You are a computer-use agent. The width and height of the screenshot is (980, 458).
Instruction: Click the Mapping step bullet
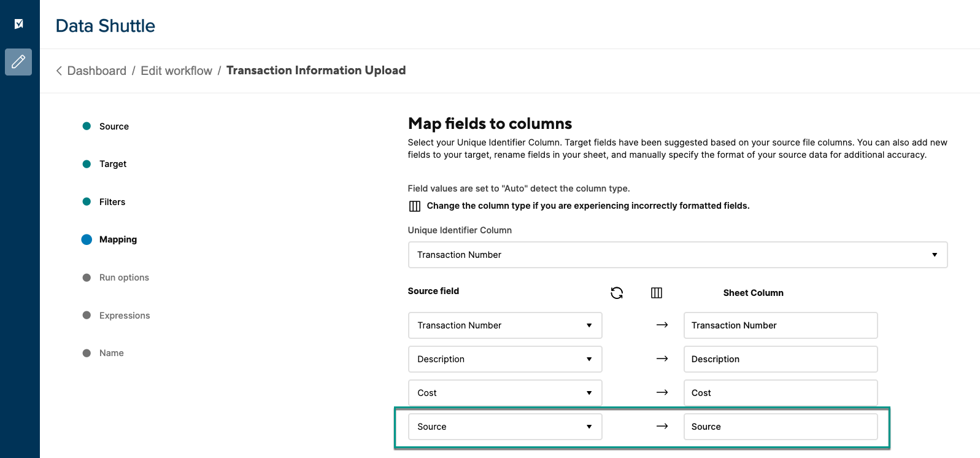[x=87, y=239]
